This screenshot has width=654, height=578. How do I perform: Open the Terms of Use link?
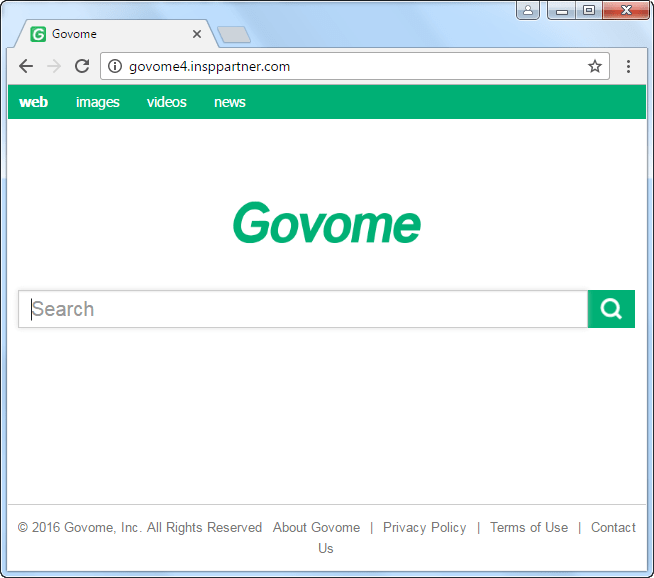click(x=529, y=528)
